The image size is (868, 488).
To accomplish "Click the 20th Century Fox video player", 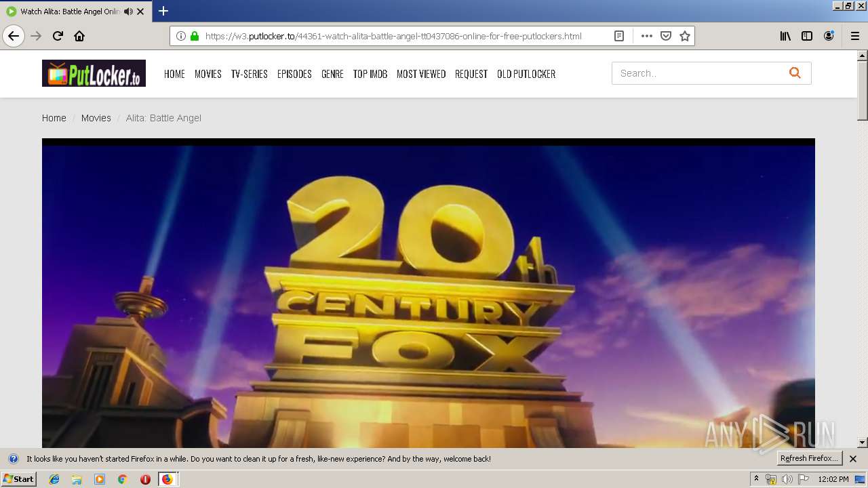I will (429, 293).
